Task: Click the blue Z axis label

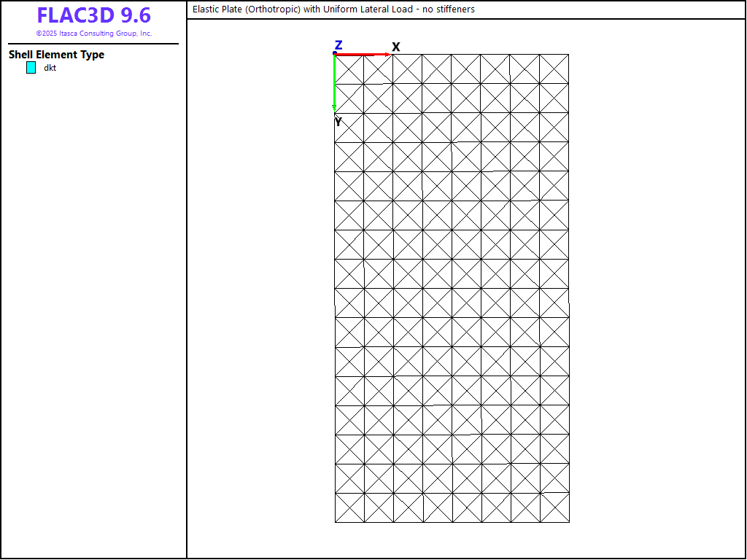Action: tap(338, 45)
